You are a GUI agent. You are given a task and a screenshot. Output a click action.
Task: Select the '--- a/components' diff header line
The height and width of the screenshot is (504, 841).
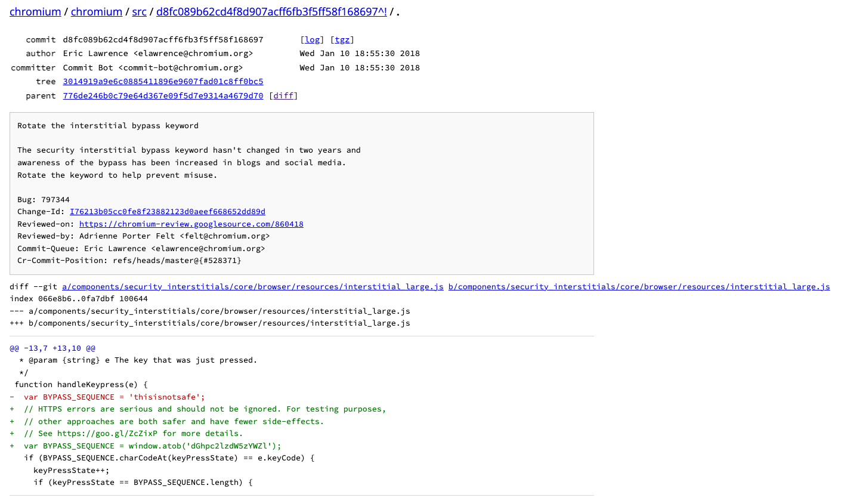point(210,311)
